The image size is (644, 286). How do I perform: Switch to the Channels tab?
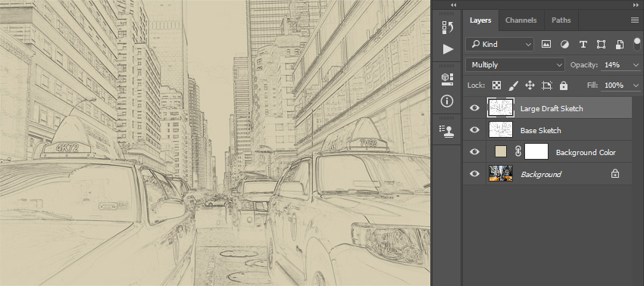pyautogui.click(x=521, y=20)
